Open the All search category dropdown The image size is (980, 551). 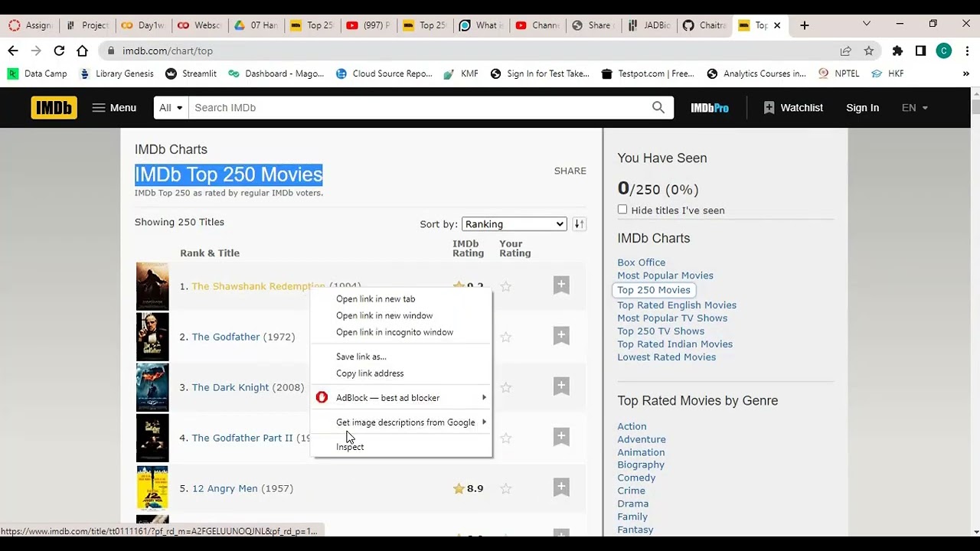[171, 108]
